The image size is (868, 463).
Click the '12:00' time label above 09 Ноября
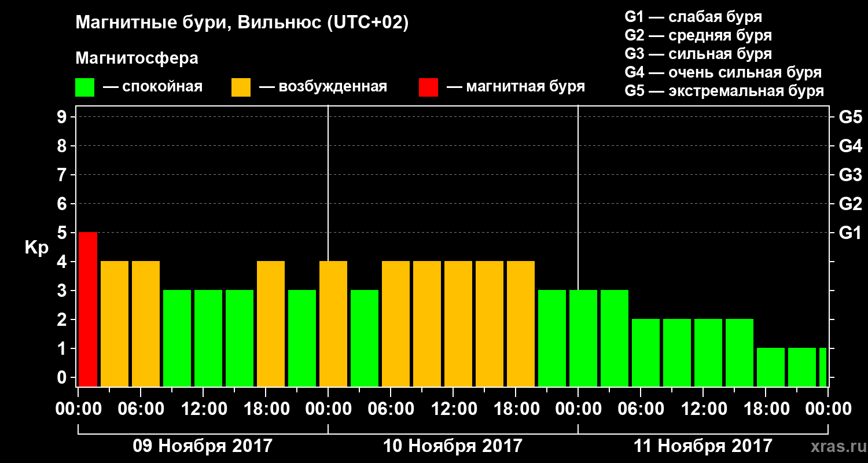point(203,409)
